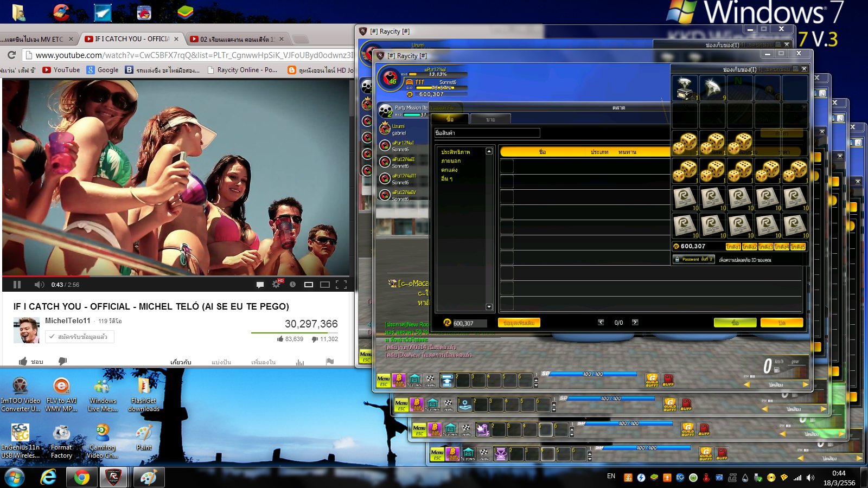Open Paint from the taskbar
This screenshot has height=488, width=868.
148,477
